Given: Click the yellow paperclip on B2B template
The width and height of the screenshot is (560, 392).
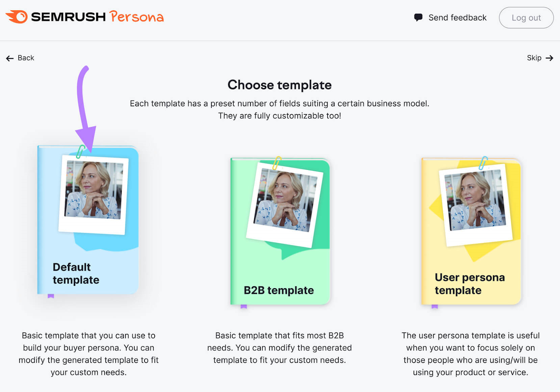Looking at the screenshot, I should click(277, 163).
